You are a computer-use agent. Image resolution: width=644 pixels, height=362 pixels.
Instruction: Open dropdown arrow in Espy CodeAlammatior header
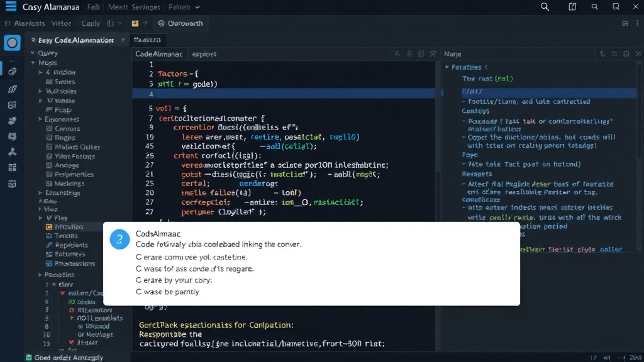pyautogui.click(x=123, y=40)
